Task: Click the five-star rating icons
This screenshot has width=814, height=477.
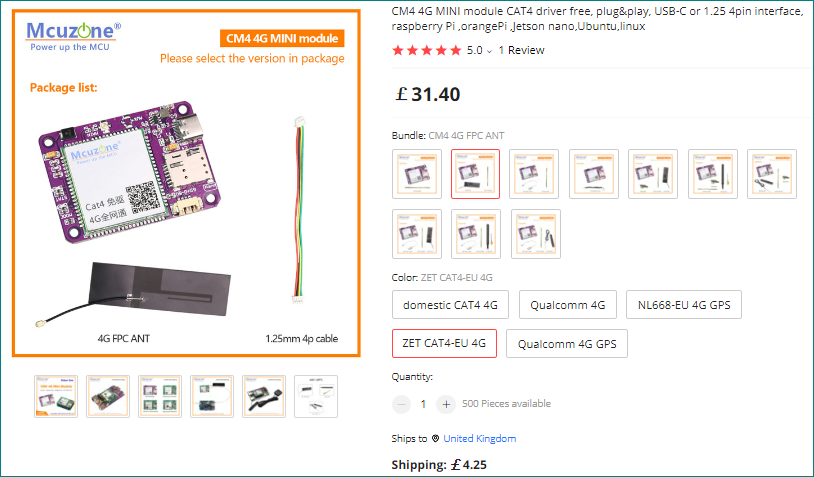Action: 426,50
